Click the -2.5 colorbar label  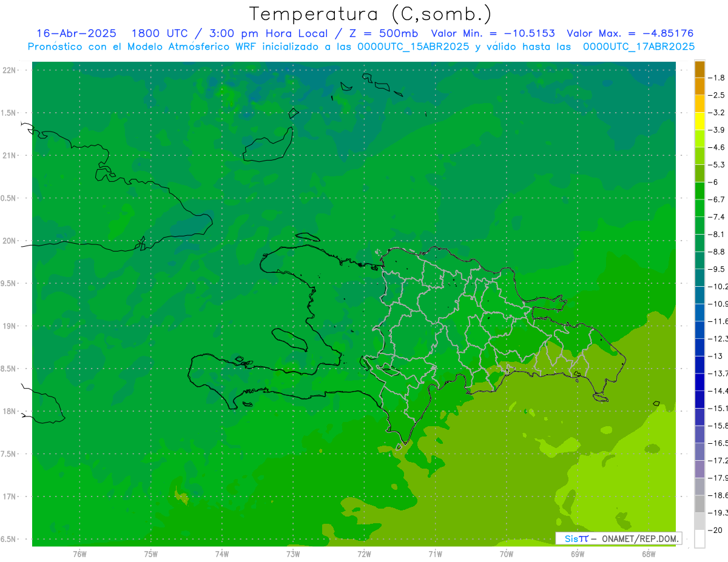[x=716, y=95]
